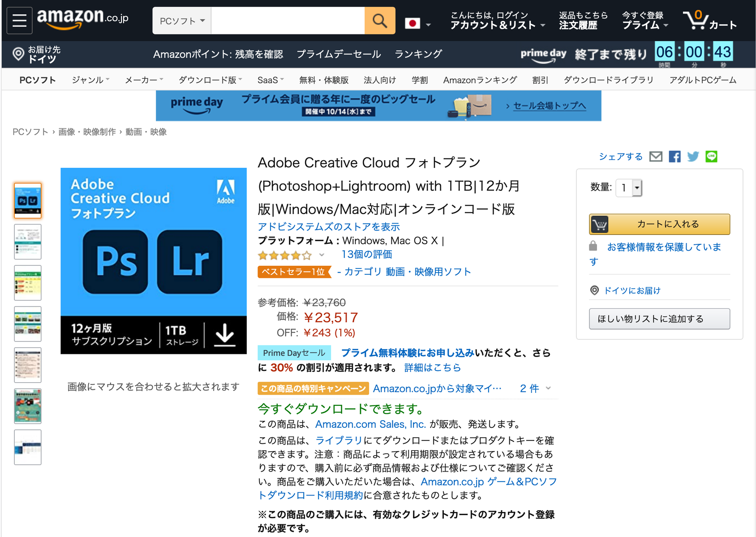Open the PCソフト search category dropdown
Viewport: 756px width, 537px height.
[182, 21]
